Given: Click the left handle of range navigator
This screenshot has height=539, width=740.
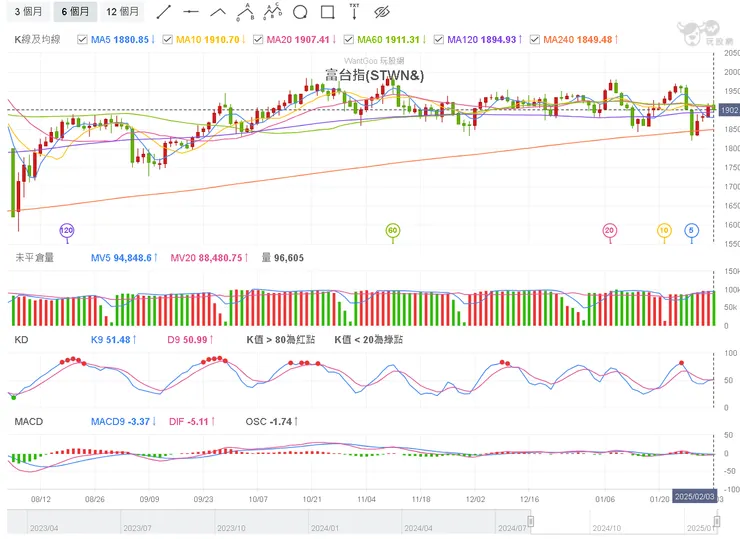Looking at the screenshot, I should click(532, 521).
